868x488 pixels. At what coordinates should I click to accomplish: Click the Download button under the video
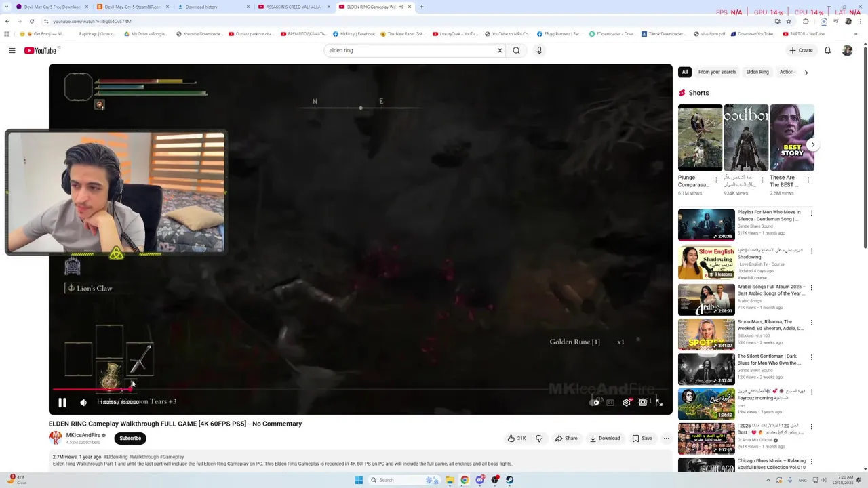click(x=605, y=439)
